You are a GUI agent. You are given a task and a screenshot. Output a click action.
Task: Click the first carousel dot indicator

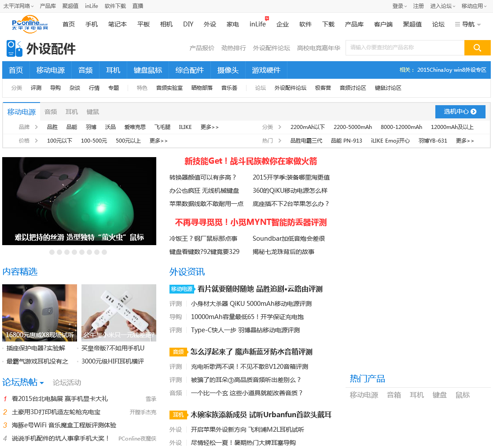pyautogui.click(x=52, y=252)
